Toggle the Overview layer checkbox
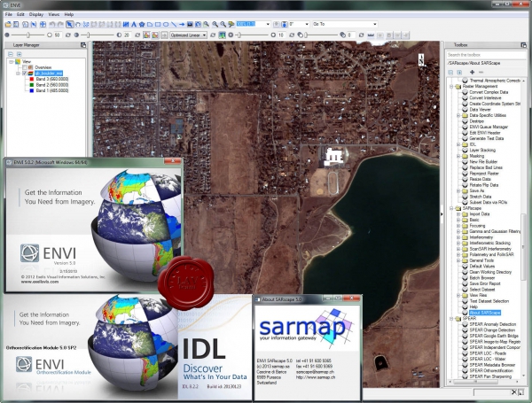Image resolution: width=532 pixels, height=403 pixels. pos(25,67)
